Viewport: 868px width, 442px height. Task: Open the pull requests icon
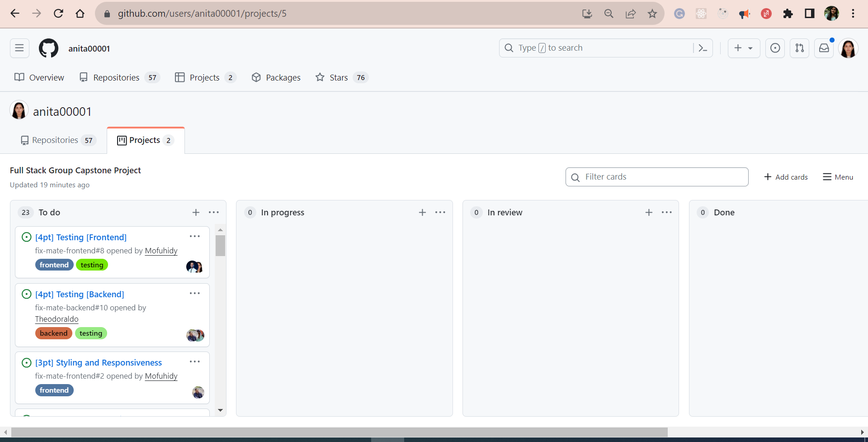point(799,48)
